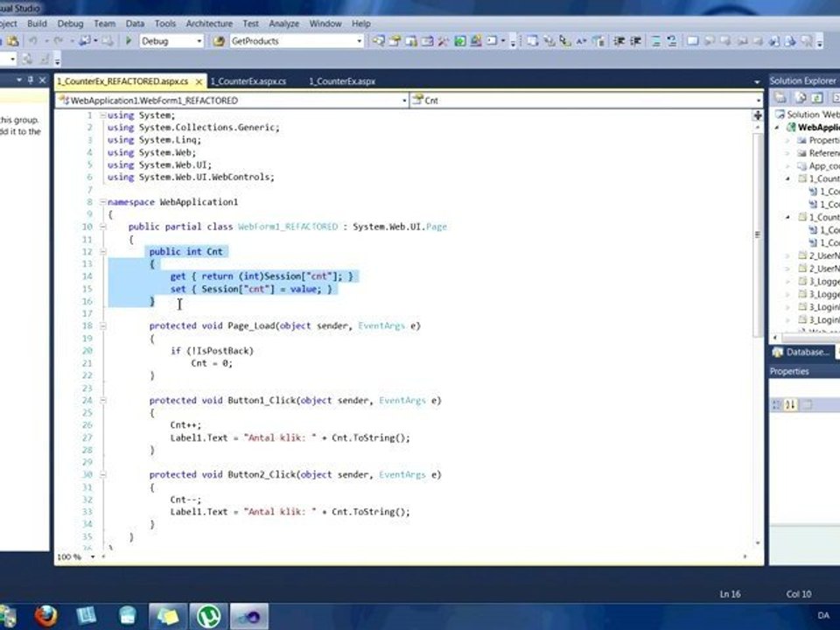This screenshot has height=630, width=840.
Task: Click the Refresh icon in Solution Explorer toolbar
Action: point(816,97)
